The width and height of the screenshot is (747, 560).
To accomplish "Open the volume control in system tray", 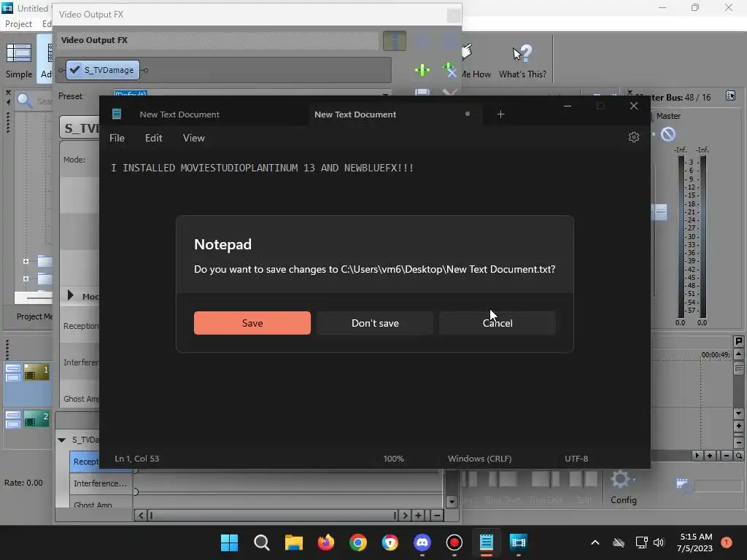I will (x=659, y=542).
